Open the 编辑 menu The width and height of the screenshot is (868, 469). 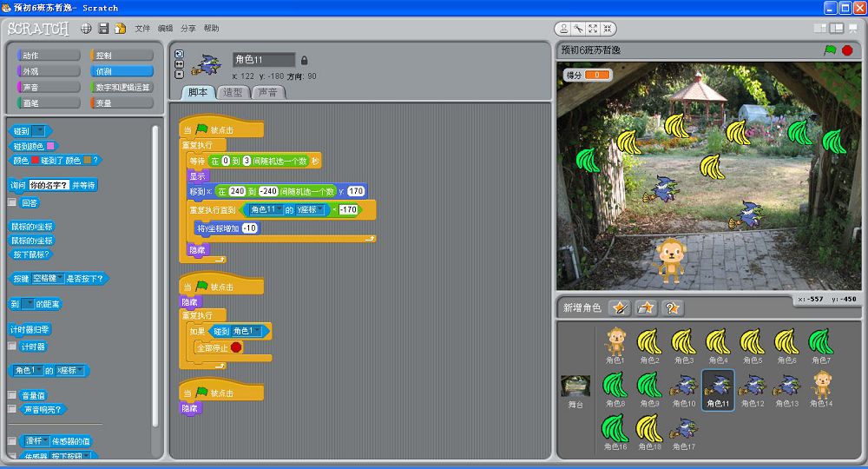tap(165, 29)
